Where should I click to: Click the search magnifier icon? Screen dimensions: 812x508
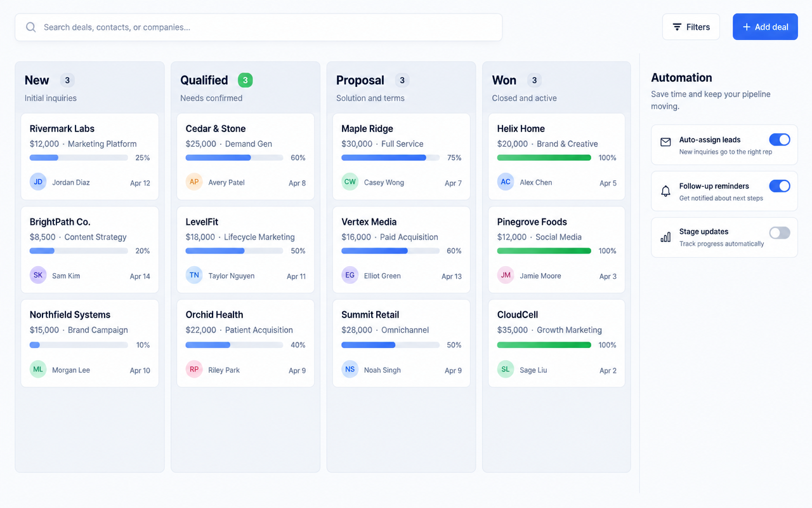(x=30, y=27)
